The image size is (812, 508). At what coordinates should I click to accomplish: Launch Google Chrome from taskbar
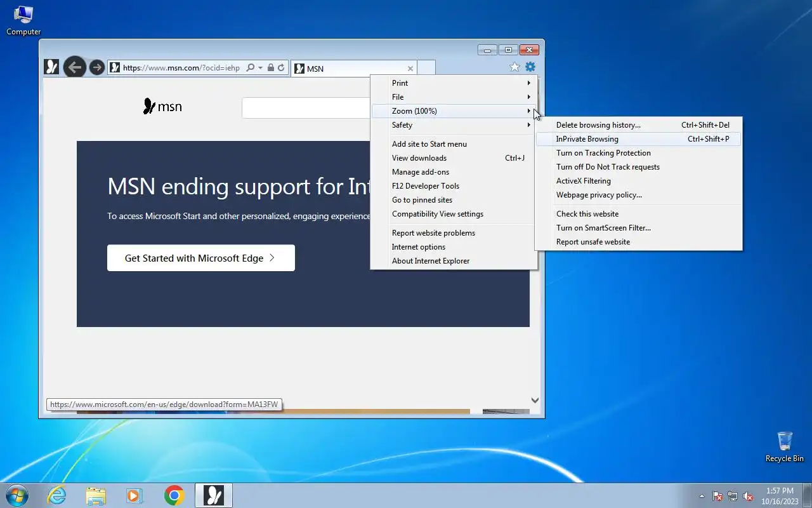[174, 495]
